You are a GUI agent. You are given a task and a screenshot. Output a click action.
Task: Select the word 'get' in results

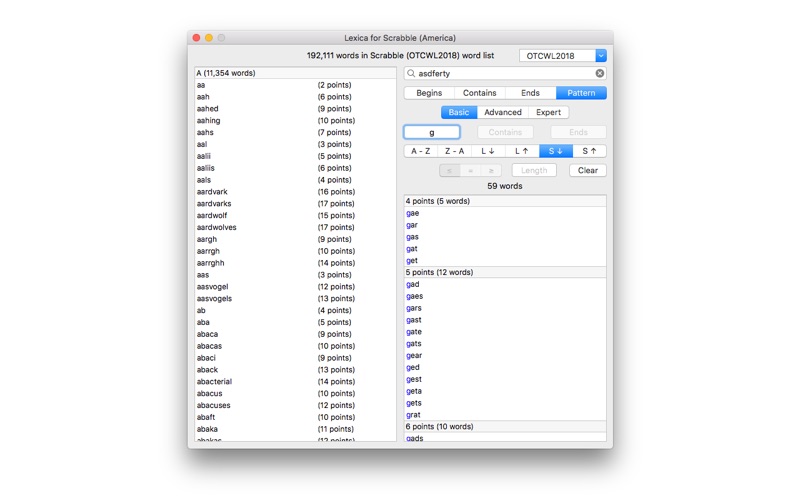pyautogui.click(x=412, y=261)
